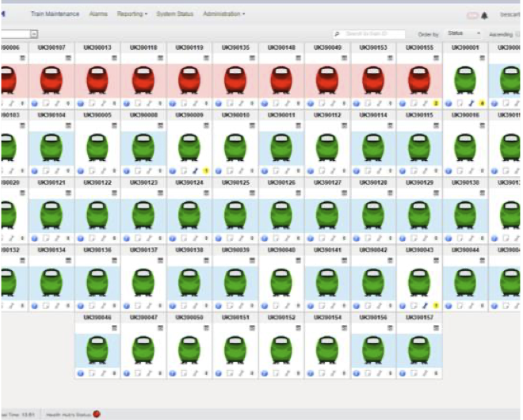The image size is (523, 420).
Task: Expand the Administration menu
Action: click(x=223, y=14)
